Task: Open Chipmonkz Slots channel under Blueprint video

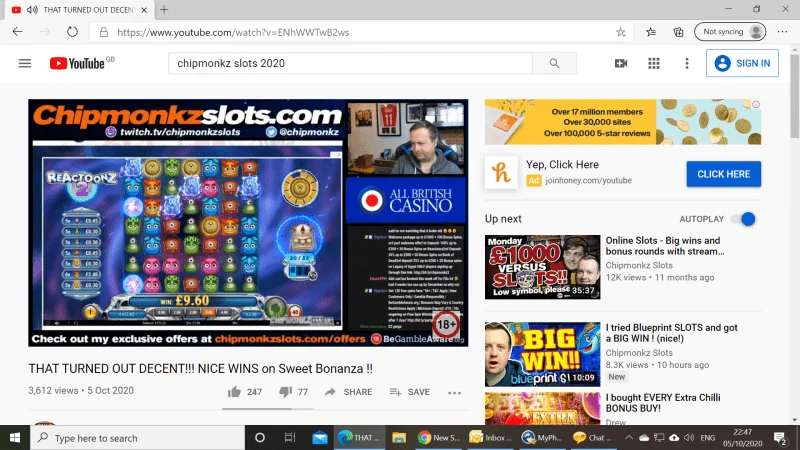Action: click(639, 353)
